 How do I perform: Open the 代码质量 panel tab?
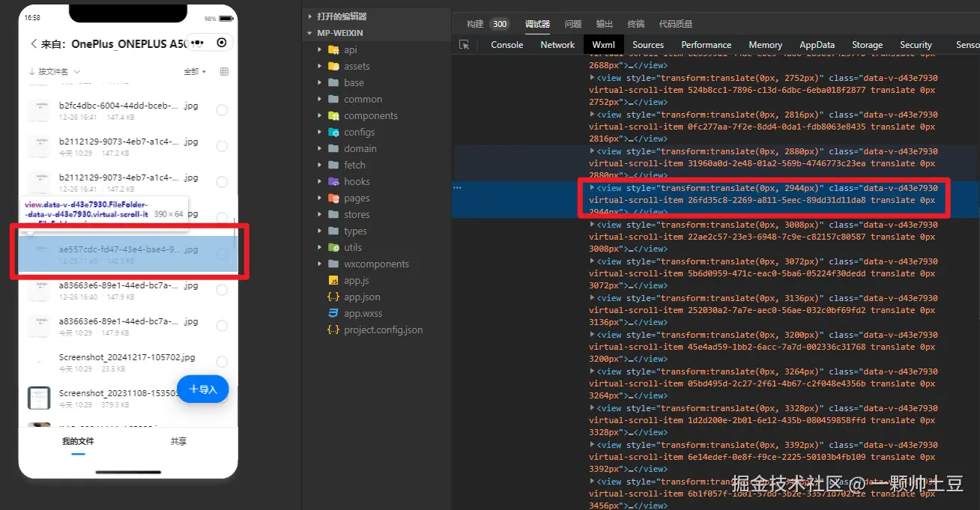tap(676, 24)
